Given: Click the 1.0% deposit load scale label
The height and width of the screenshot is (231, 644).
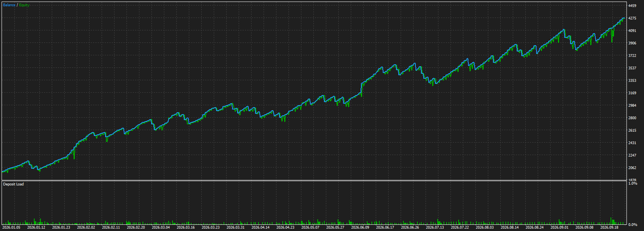Looking at the screenshot, I should pos(633,183).
